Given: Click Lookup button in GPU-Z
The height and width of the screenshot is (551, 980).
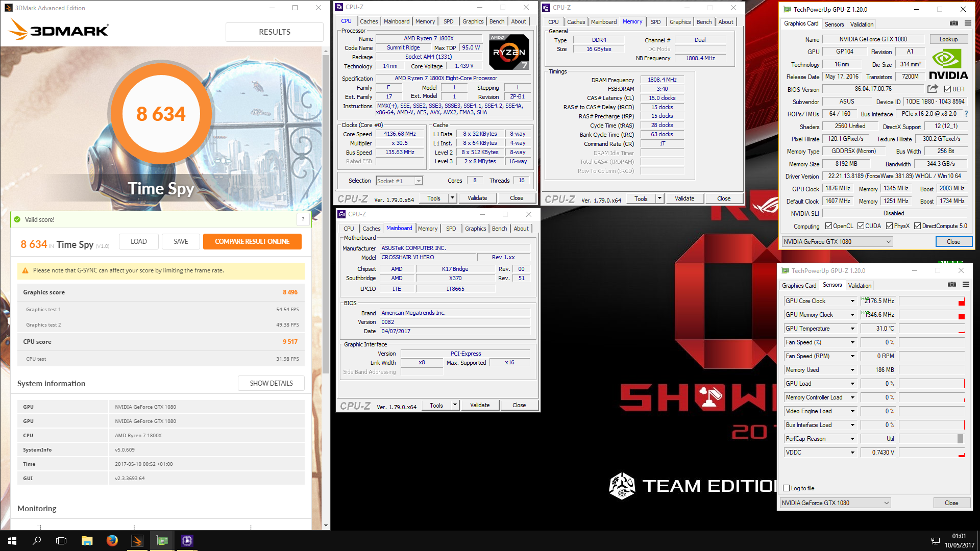Looking at the screenshot, I should [948, 39].
